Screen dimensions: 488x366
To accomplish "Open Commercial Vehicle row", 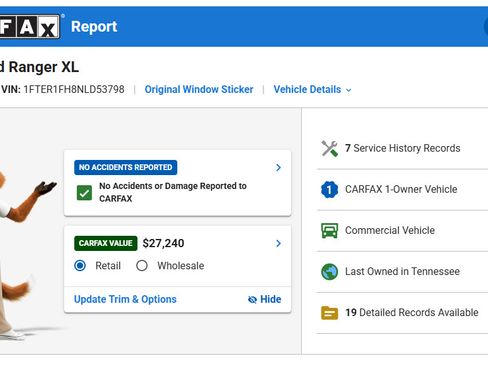I will coord(402,231).
